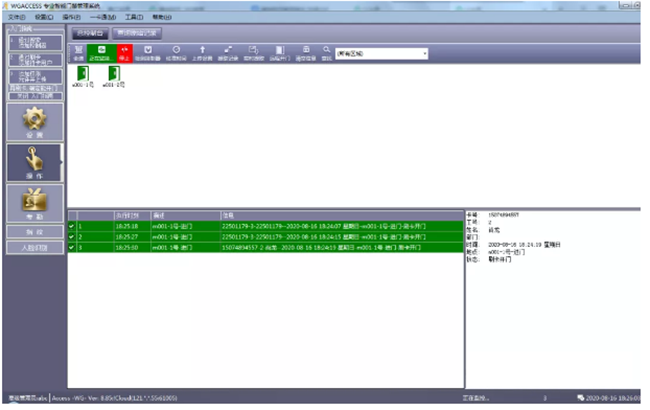This screenshot has height=410, width=650.
Task: Toggle the checkbox in second log row
Action: coord(71,237)
